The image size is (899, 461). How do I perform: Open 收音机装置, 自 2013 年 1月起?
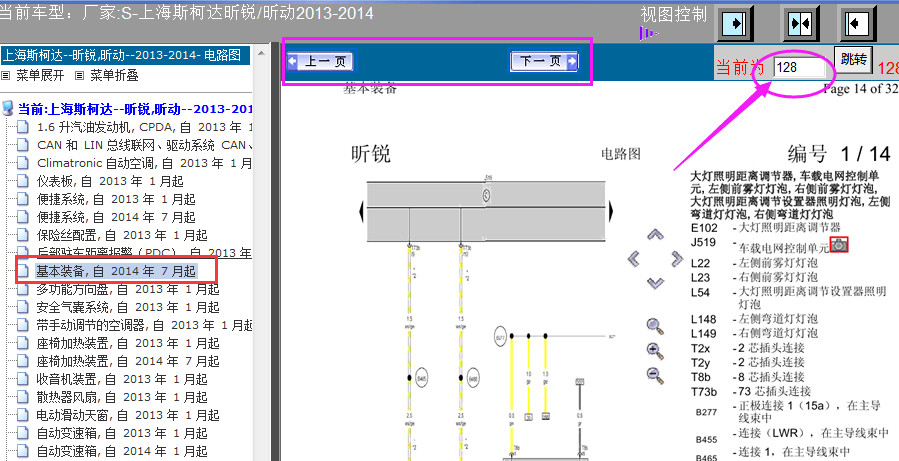click(122, 379)
